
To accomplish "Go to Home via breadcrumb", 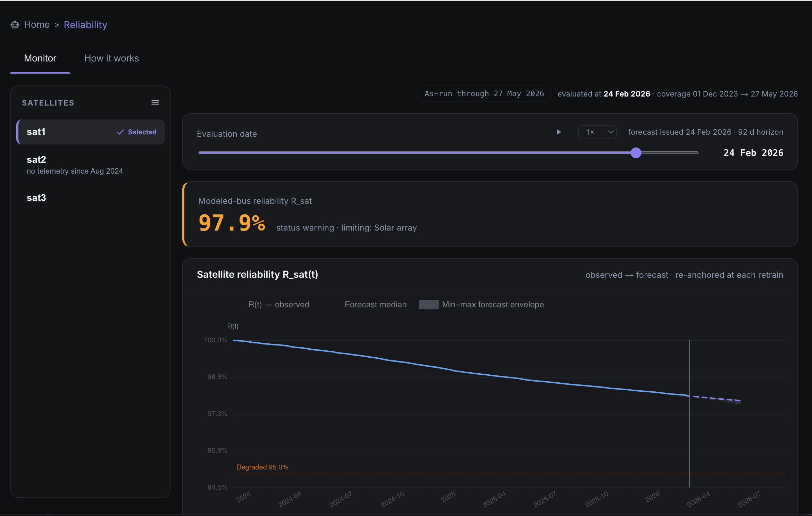I will (x=37, y=25).
